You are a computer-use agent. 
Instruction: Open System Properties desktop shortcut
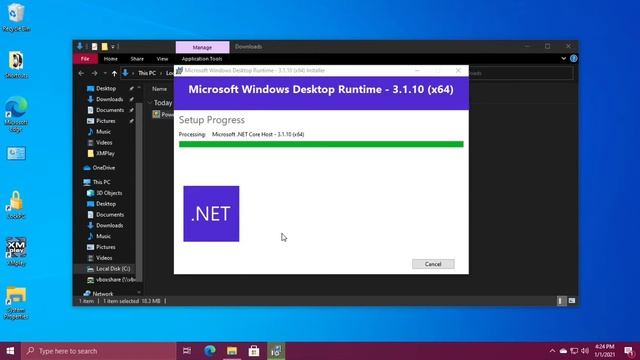tap(16, 303)
